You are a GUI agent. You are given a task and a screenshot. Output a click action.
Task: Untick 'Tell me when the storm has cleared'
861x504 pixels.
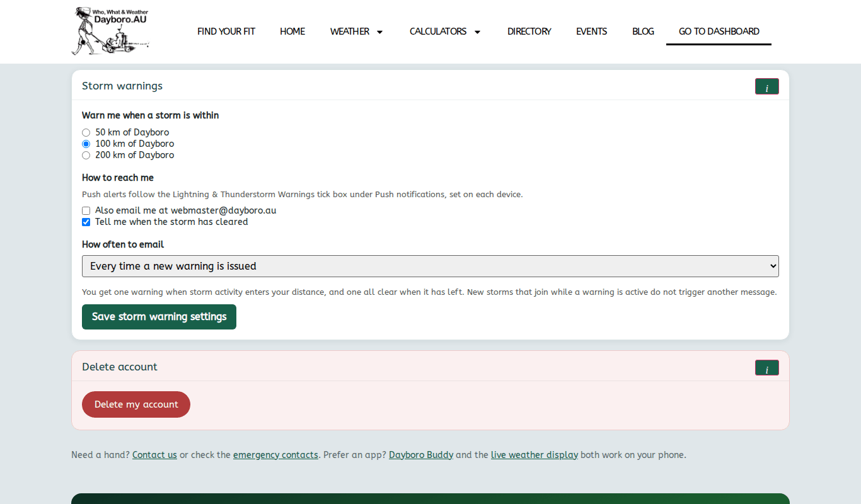tap(86, 222)
